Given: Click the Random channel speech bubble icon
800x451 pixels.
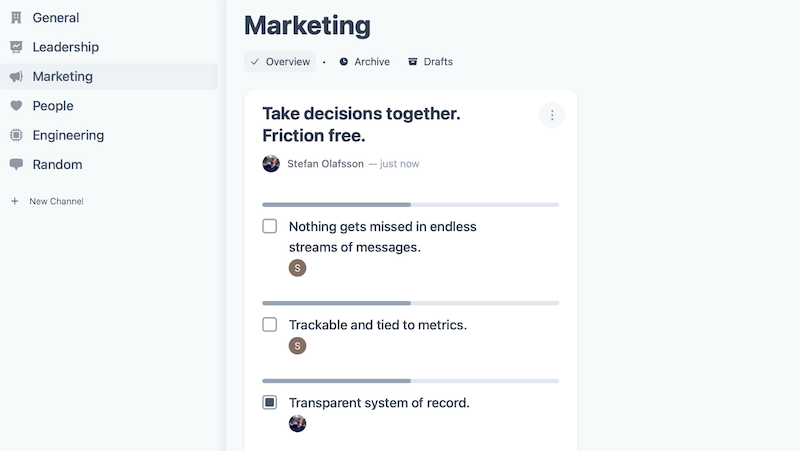Looking at the screenshot, I should (16, 165).
